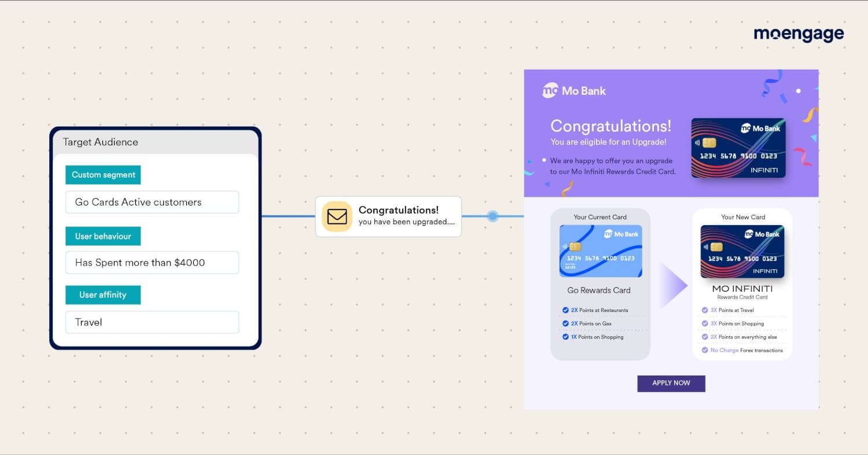Click checkmark beside 3X Points on Shopping

tap(705, 324)
